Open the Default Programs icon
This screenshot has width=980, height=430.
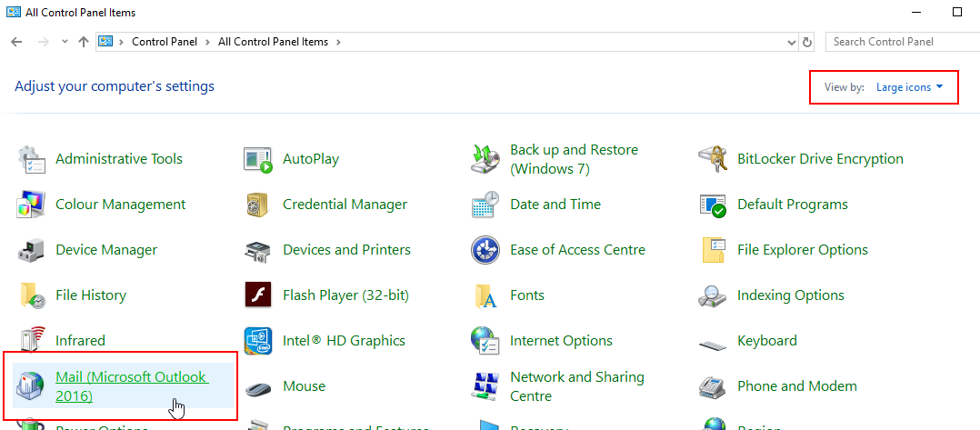[713, 205]
